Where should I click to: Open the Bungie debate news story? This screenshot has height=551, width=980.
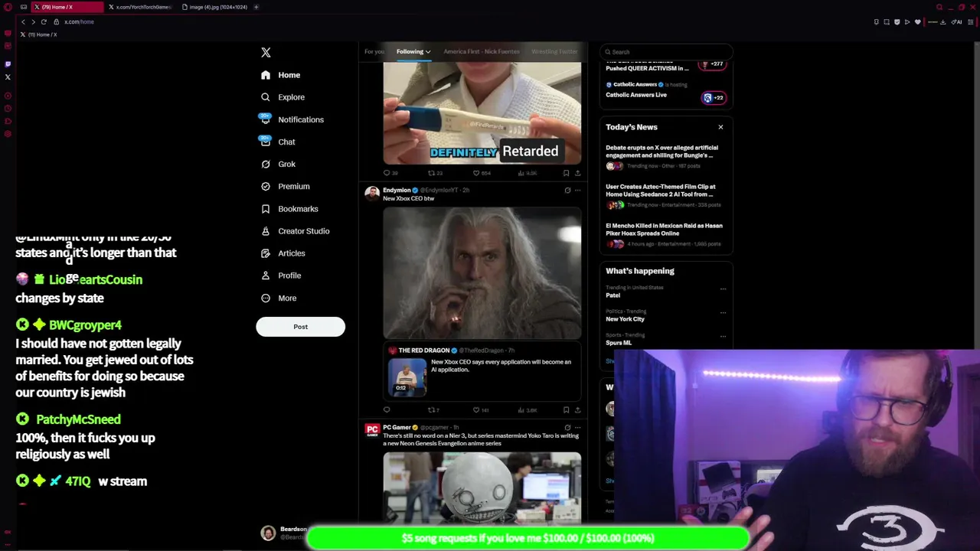point(665,156)
